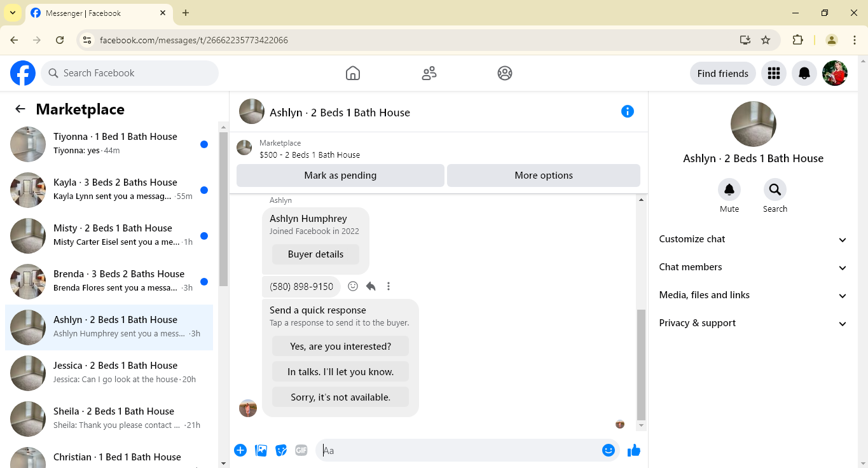Open Jessica 2 Beds 1 Bath House chat

(109, 373)
